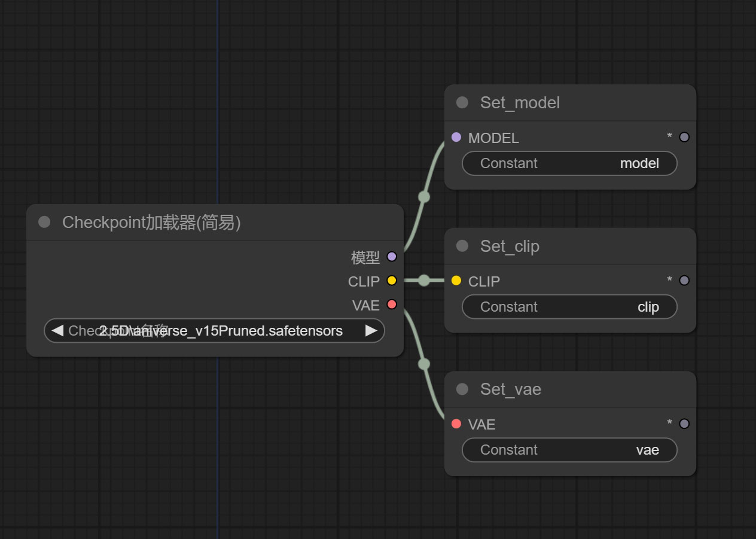Click the 模型 output label

point(365,257)
